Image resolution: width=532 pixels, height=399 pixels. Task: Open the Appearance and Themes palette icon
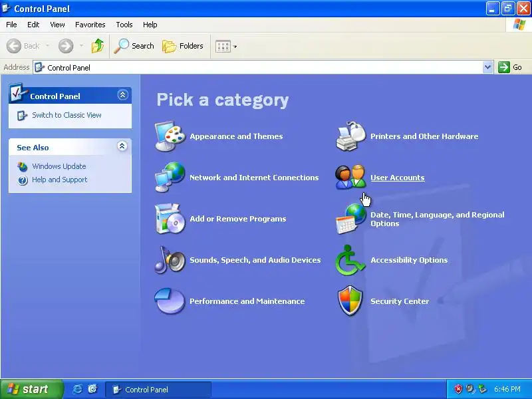170,136
